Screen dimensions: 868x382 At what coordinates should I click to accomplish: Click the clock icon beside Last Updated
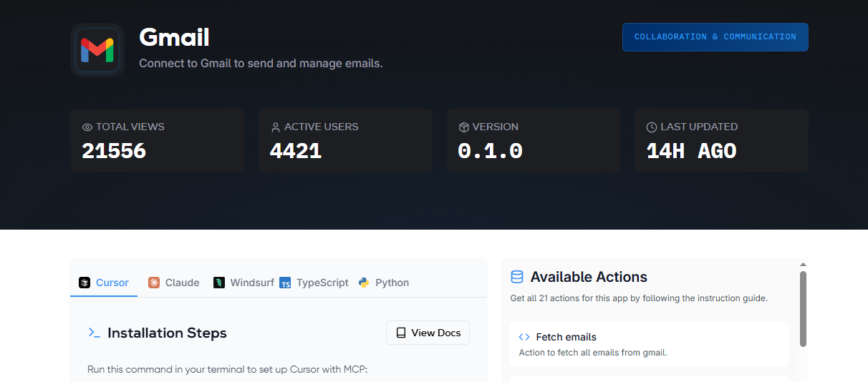pyautogui.click(x=652, y=127)
